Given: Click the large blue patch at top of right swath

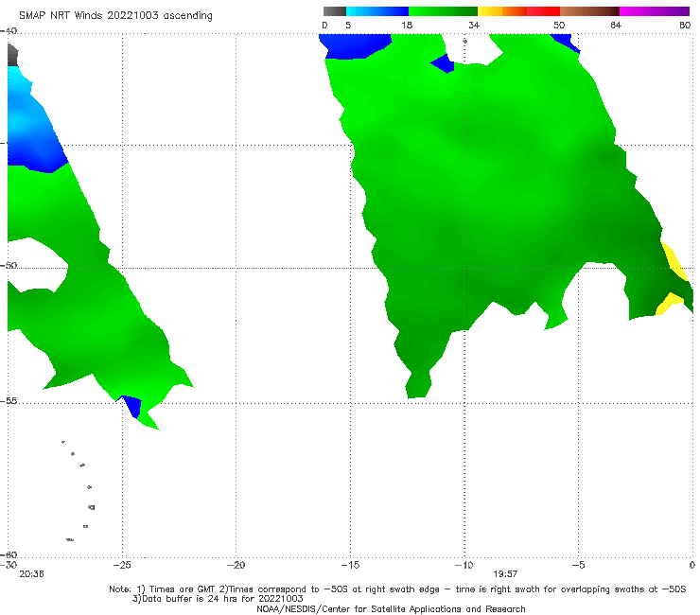Looking at the screenshot, I should click(355, 45).
